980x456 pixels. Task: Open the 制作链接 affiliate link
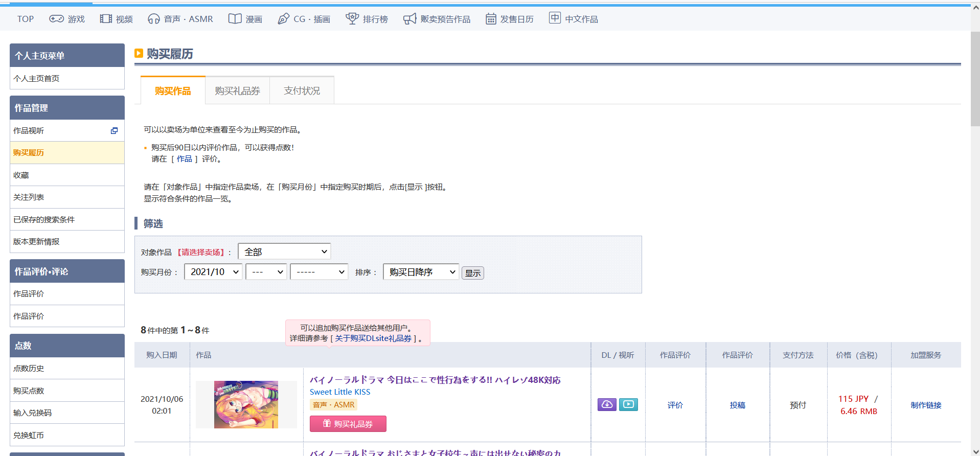925,405
